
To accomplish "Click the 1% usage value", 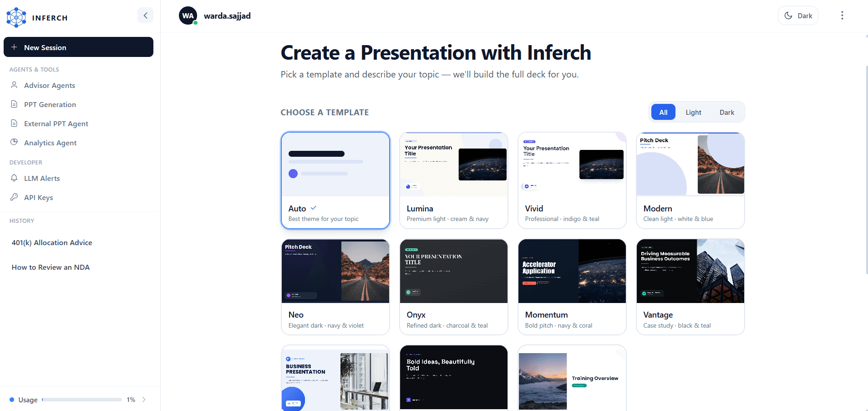I will pos(131,400).
